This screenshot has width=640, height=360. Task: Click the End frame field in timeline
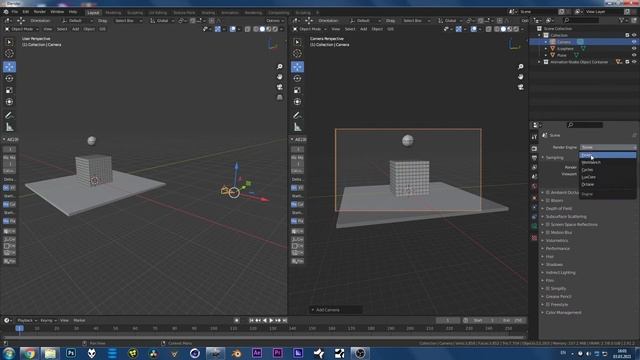[x=512, y=320]
